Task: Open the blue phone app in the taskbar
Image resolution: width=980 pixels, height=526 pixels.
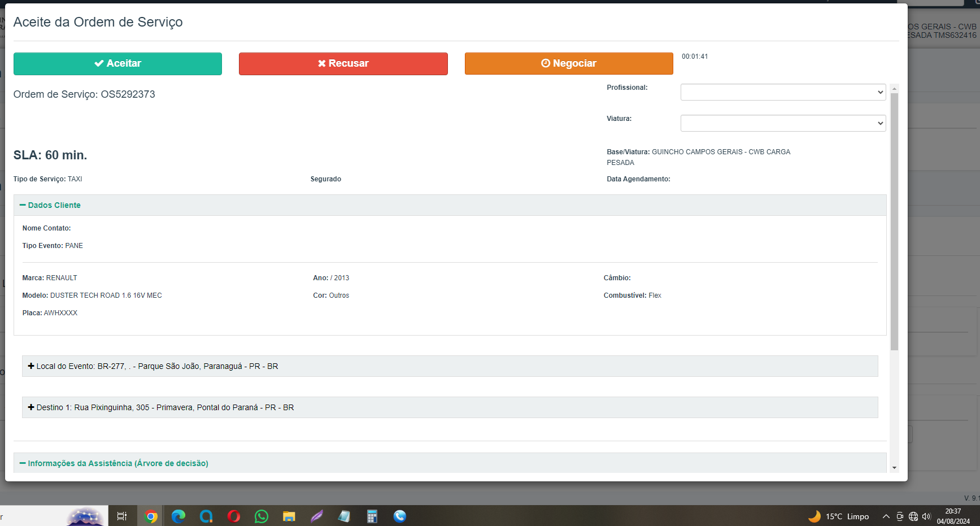Action: coord(400,516)
